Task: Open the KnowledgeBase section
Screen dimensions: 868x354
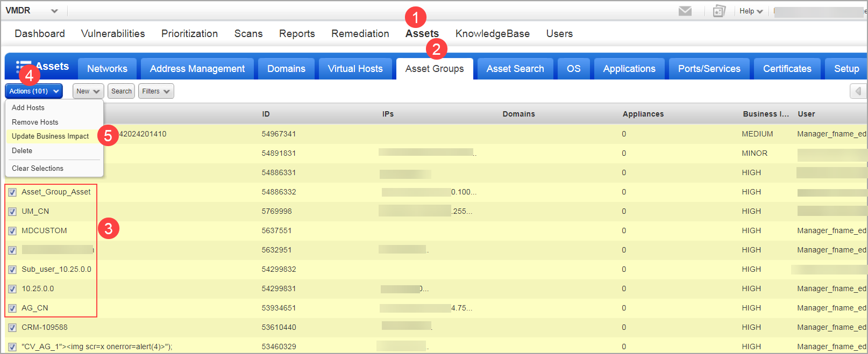Action: [492, 34]
